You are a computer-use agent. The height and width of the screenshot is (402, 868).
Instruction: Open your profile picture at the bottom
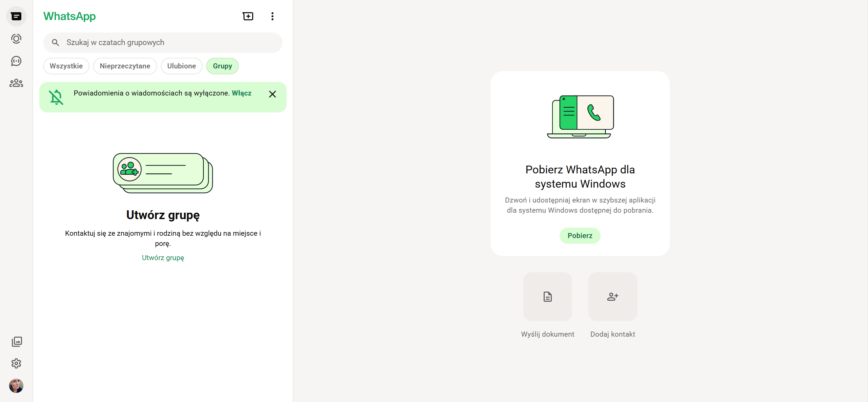17,386
